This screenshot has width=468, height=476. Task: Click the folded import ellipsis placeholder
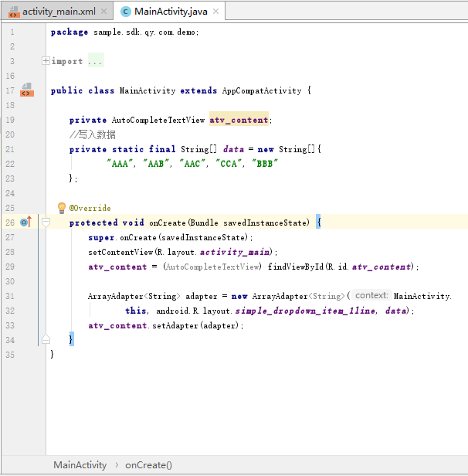pos(95,61)
